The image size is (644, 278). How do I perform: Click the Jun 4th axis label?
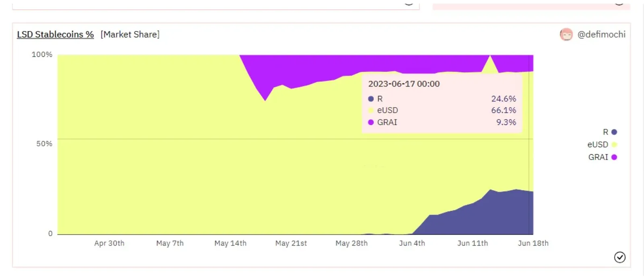coord(412,243)
